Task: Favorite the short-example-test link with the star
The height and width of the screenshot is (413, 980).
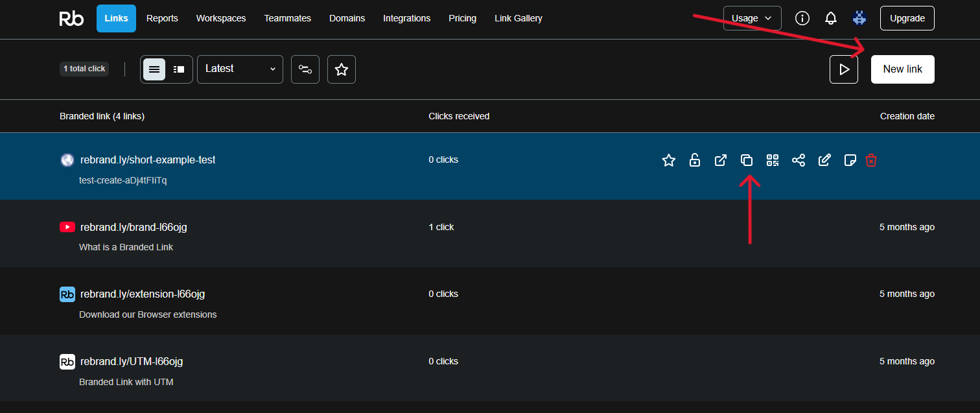Action: (x=669, y=160)
